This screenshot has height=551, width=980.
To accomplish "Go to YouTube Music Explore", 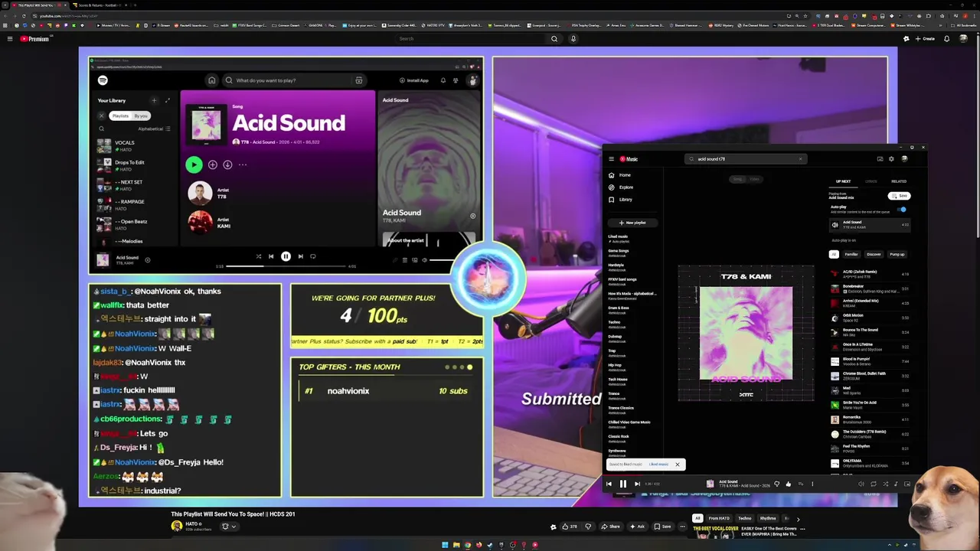I will [622, 187].
